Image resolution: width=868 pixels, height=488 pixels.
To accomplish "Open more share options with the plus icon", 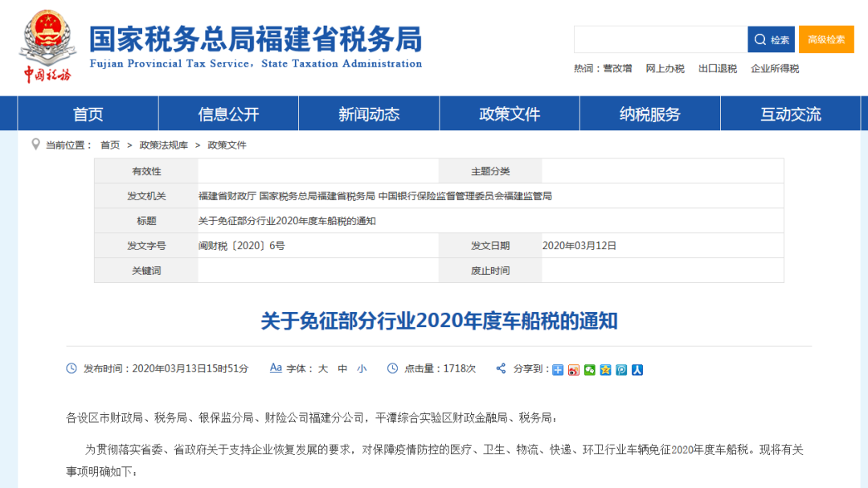I will pos(557,370).
